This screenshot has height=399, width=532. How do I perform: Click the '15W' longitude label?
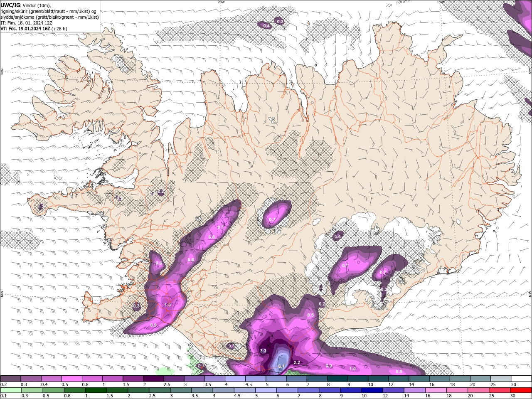pyautogui.click(x=440, y=2)
